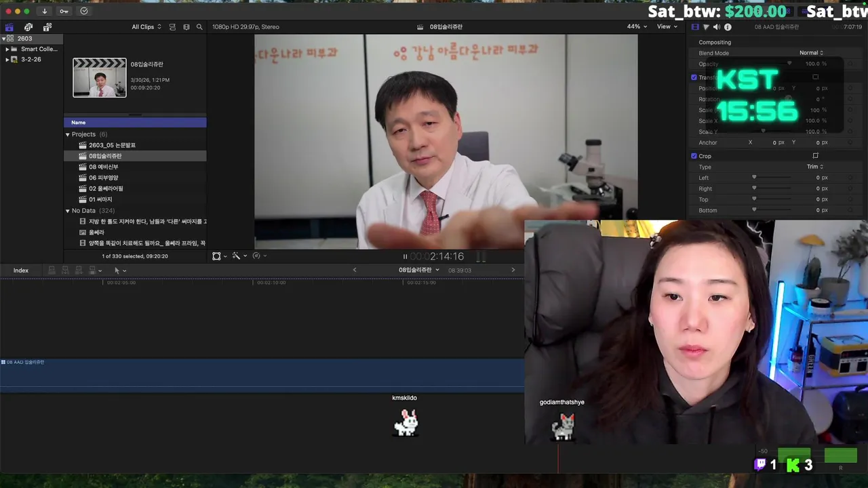Click the viewer timecode display
This screenshot has width=868, height=488.
click(437, 256)
